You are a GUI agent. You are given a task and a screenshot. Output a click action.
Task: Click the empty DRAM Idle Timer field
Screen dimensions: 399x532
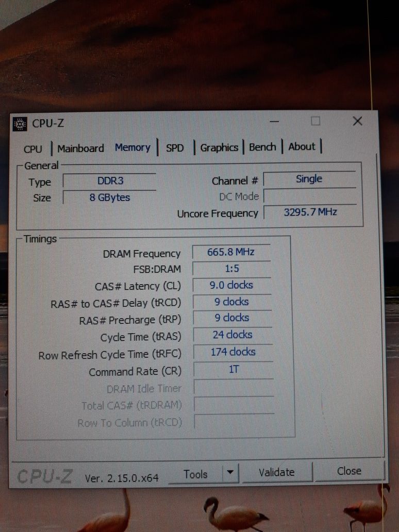click(x=234, y=387)
